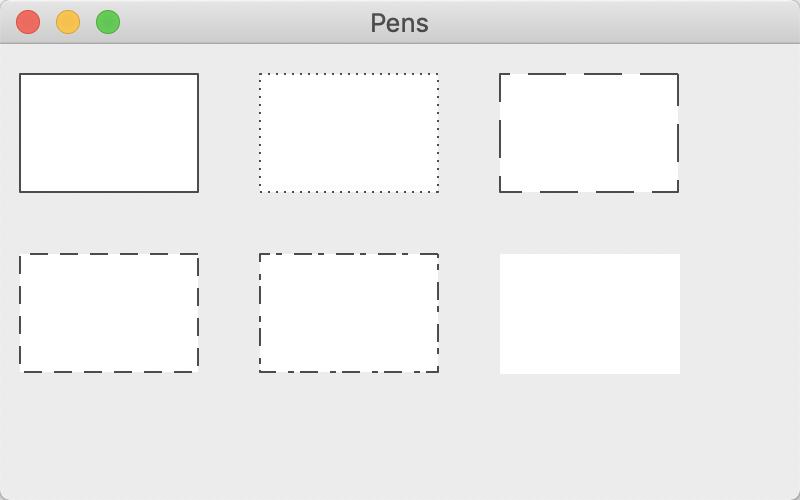Image resolution: width=800 pixels, height=500 pixels.
Task: Choose the custom long-dash pen sample
Action: click(589, 133)
